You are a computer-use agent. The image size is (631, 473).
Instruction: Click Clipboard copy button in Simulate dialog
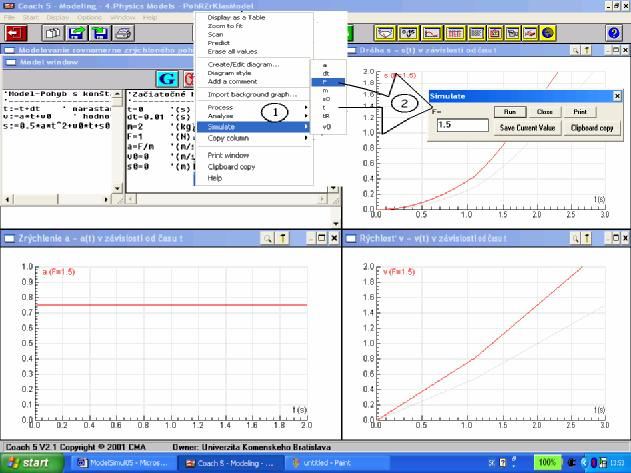coord(592,128)
